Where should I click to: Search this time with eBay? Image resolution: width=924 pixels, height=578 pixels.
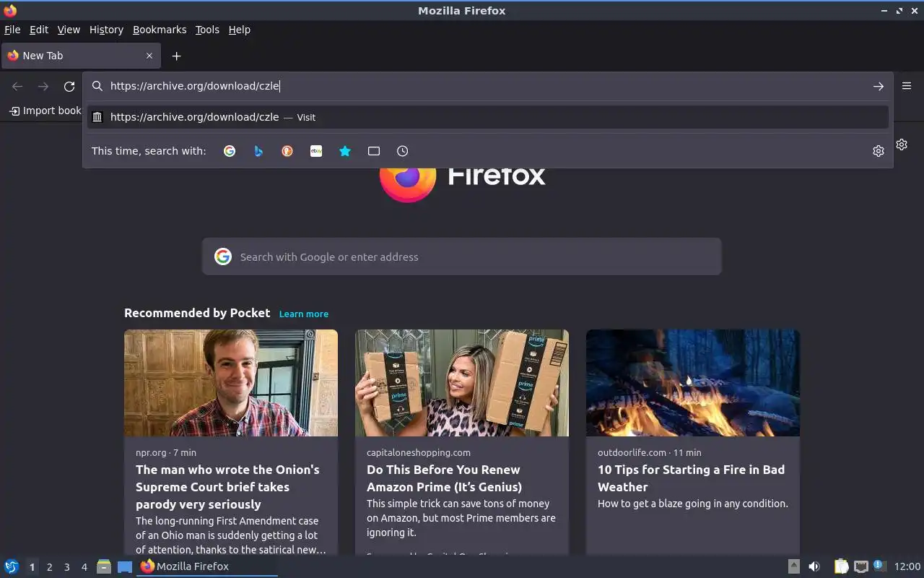point(316,151)
